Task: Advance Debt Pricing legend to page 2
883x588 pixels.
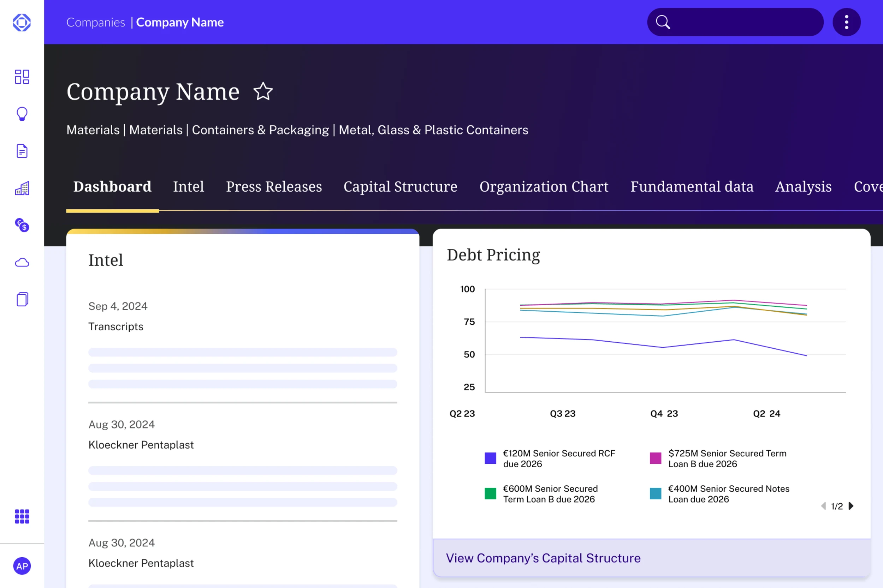Action: pos(851,506)
